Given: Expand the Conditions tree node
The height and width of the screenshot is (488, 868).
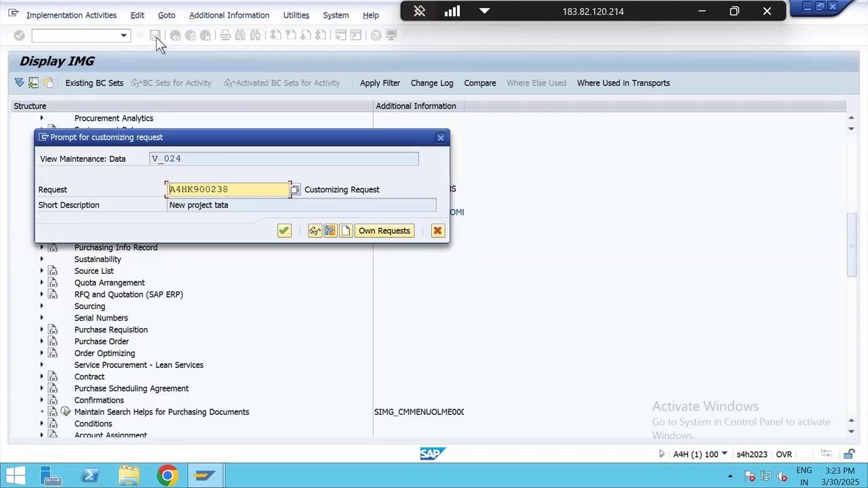Looking at the screenshot, I should pyautogui.click(x=41, y=424).
